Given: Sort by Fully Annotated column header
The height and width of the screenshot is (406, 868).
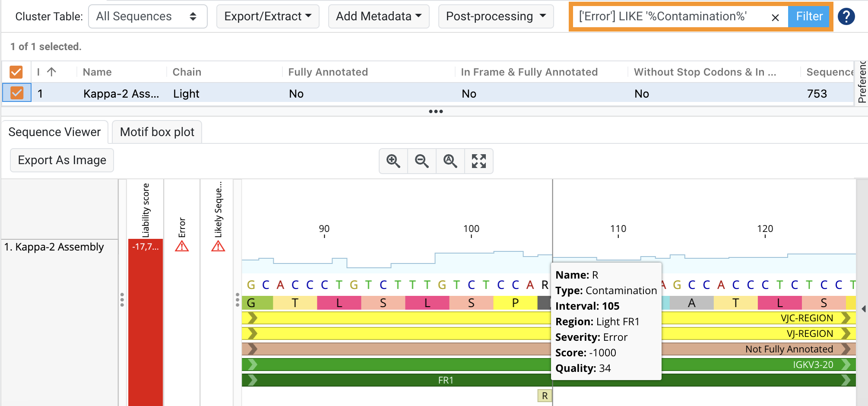Looking at the screenshot, I should [x=328, y=72].
